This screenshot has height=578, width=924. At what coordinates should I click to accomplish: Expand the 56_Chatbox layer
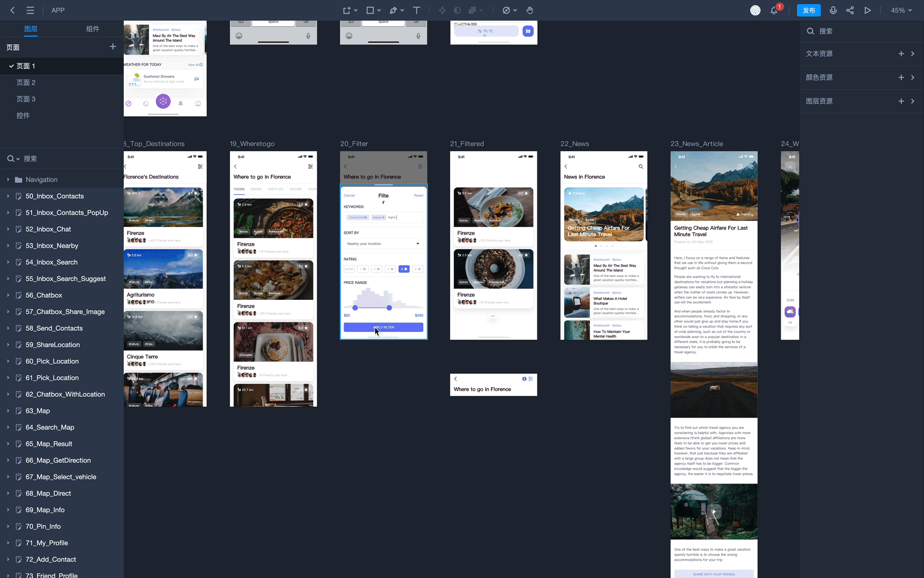click(x=8, y=295)
